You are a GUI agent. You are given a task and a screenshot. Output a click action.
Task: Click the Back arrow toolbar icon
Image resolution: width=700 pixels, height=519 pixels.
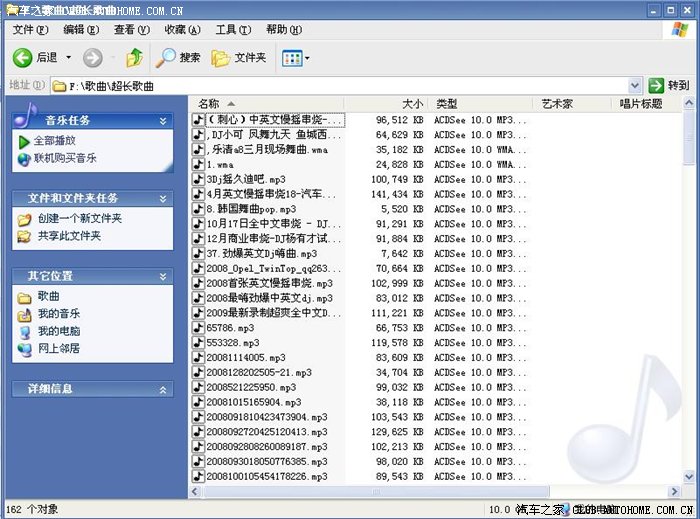pyautogui.click(x=22, y=58)
